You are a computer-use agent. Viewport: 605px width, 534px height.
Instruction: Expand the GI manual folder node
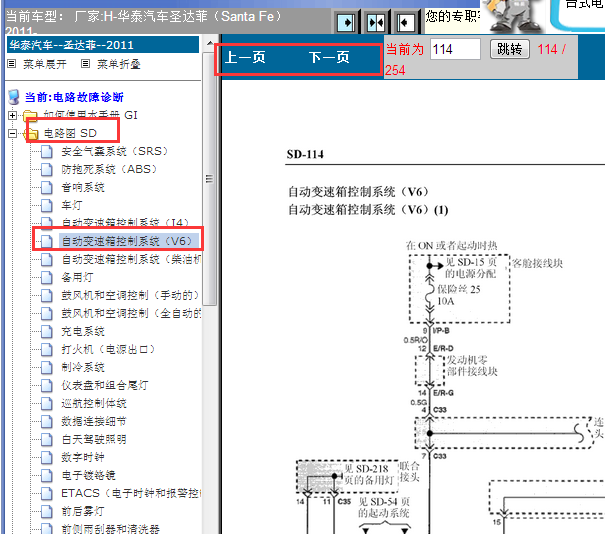point(12,115)
